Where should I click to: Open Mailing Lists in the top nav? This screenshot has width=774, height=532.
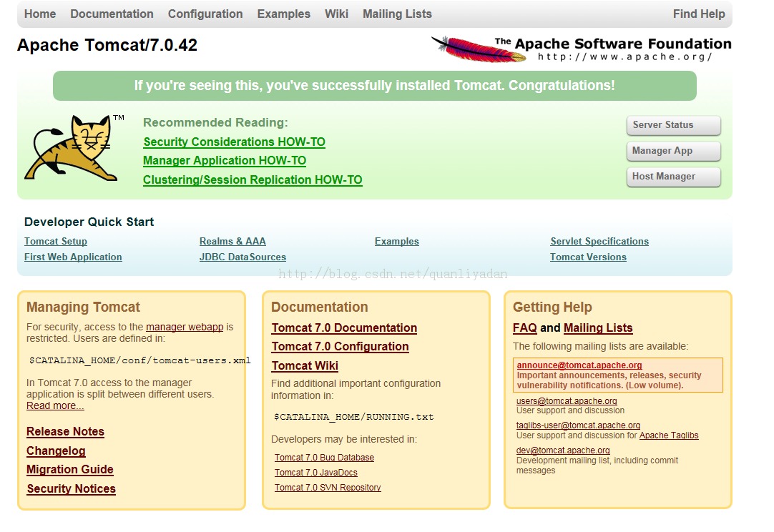(397, 14)
